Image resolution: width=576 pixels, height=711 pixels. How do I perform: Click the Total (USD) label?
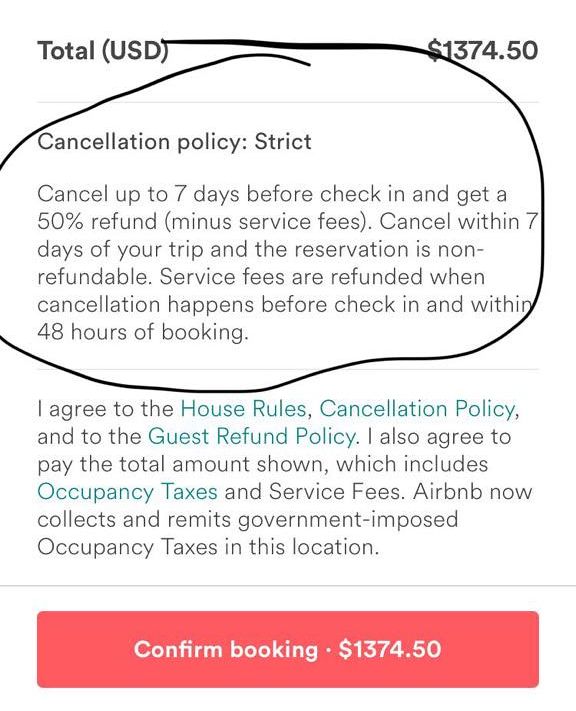pos(103,50)
